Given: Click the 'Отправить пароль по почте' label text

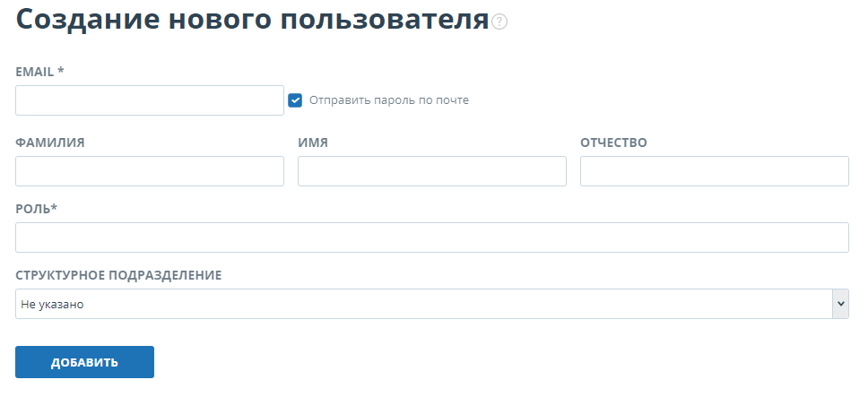Looking at the screenshot, I should (388, 100).
